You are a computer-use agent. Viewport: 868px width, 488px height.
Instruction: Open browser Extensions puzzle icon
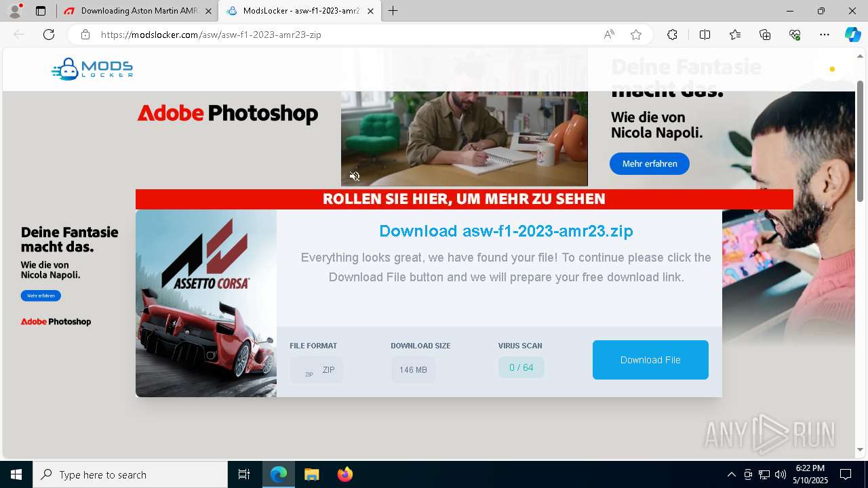pyautogui.click(x=672, y=35)
